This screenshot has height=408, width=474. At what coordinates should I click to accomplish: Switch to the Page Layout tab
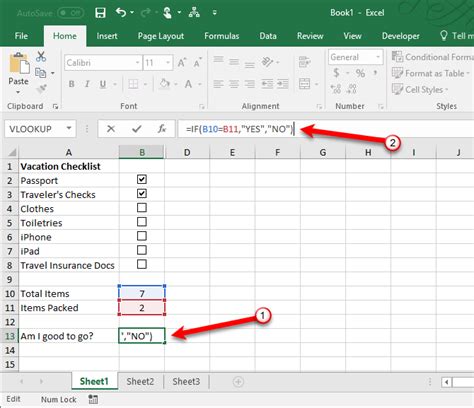pos(161,36)
